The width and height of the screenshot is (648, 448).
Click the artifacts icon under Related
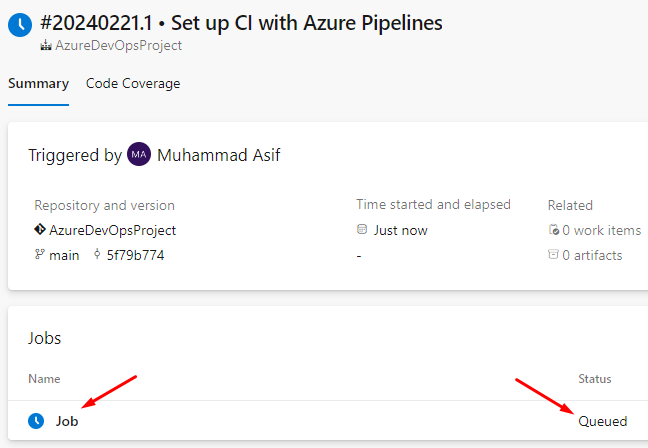coord(553,255)
